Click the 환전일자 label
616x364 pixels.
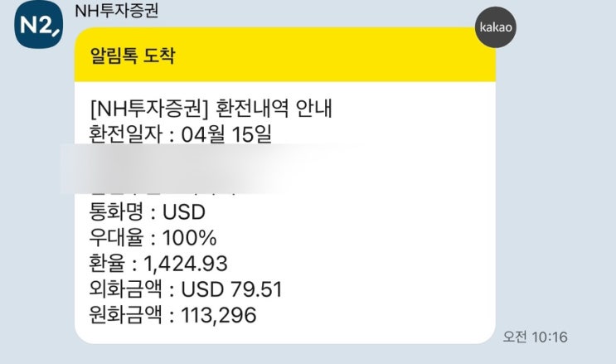pyautogui.click(x=126, y=133)
